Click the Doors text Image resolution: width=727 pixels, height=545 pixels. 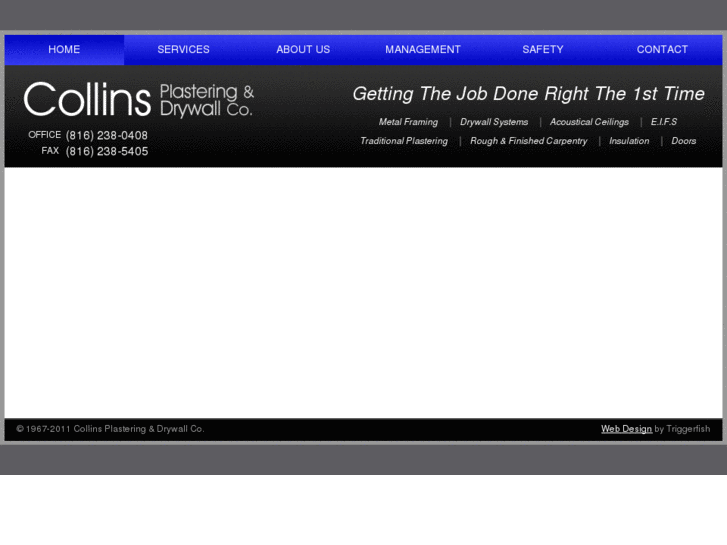pyautogui.click(x=683, y=141)
